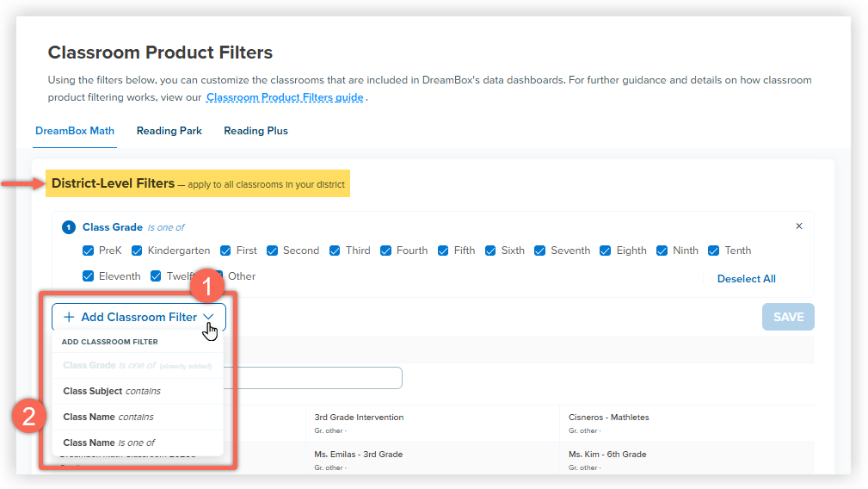Click the number 1 badge beside Class Grade
Screen dimensions: 868x489
pos(69,227)
